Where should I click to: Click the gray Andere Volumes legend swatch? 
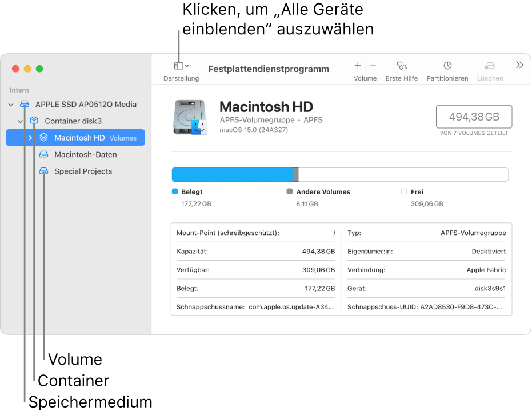click(289, 191)
